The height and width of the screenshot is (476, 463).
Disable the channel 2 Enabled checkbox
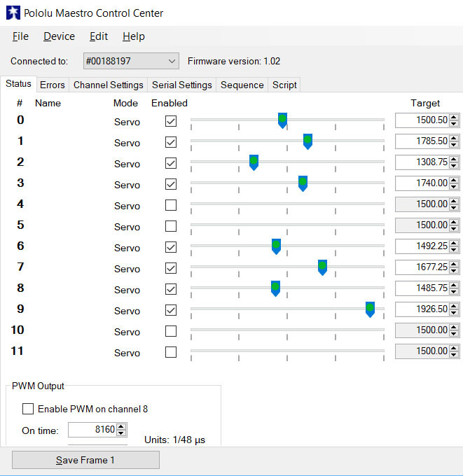(x=171, y=163)
